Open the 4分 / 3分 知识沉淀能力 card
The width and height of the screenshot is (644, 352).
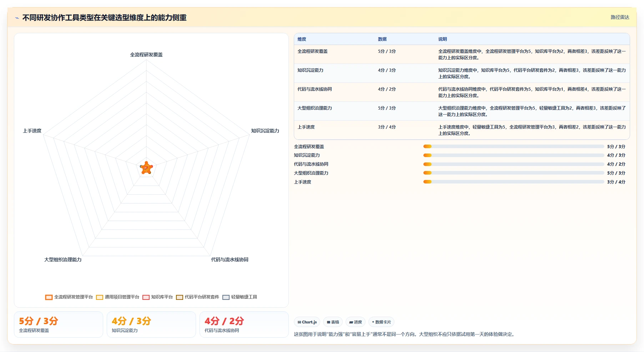(x=151, y=325)
